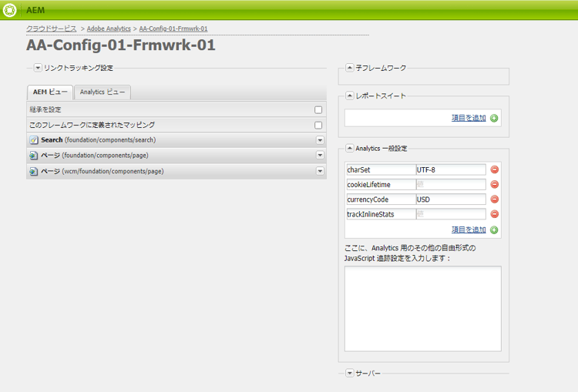This screenshot has height=392, width=578.
Task: Click the wcm/foundation/components/page component icon
Action: pyautogui.click(x=34, y=171)
